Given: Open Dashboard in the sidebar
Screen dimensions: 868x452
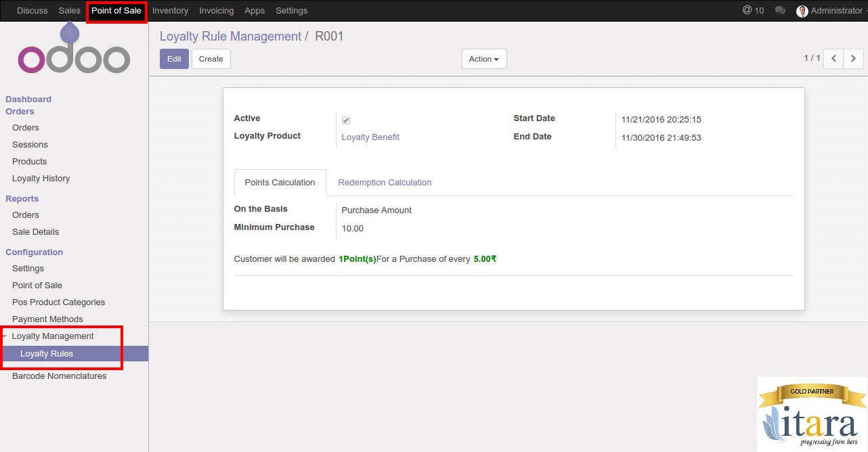Looking at the screenshot, I should [28, 99].
